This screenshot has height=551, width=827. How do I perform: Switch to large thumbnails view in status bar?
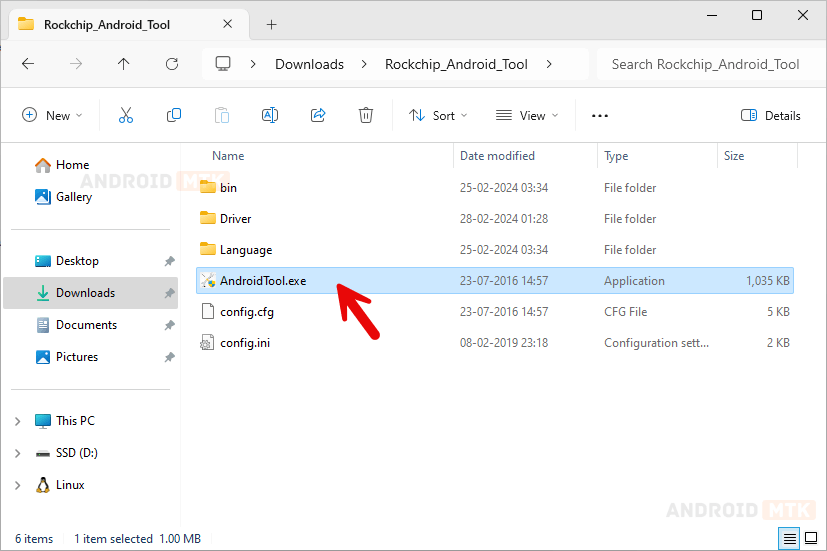[809, 539]
